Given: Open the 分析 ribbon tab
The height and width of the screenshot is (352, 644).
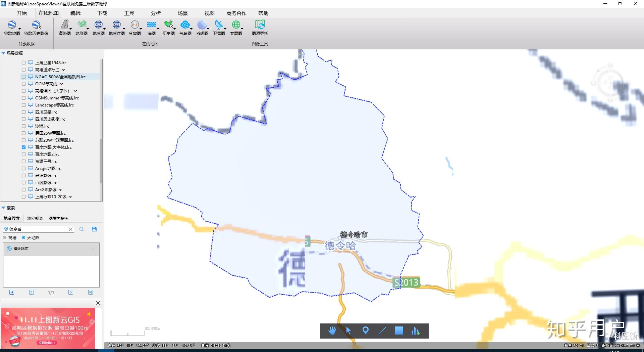Looking at the screenshot, I should coord(156,13).
